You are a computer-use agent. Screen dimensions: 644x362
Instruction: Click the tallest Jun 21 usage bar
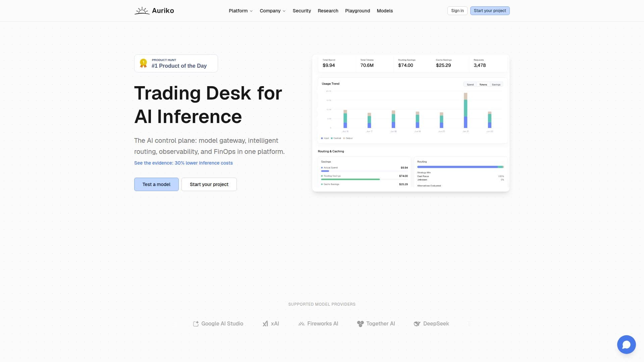(x=466, y=111)
